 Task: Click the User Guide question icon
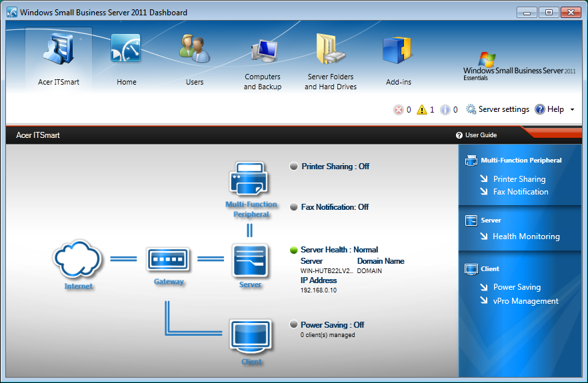[459, 135]
